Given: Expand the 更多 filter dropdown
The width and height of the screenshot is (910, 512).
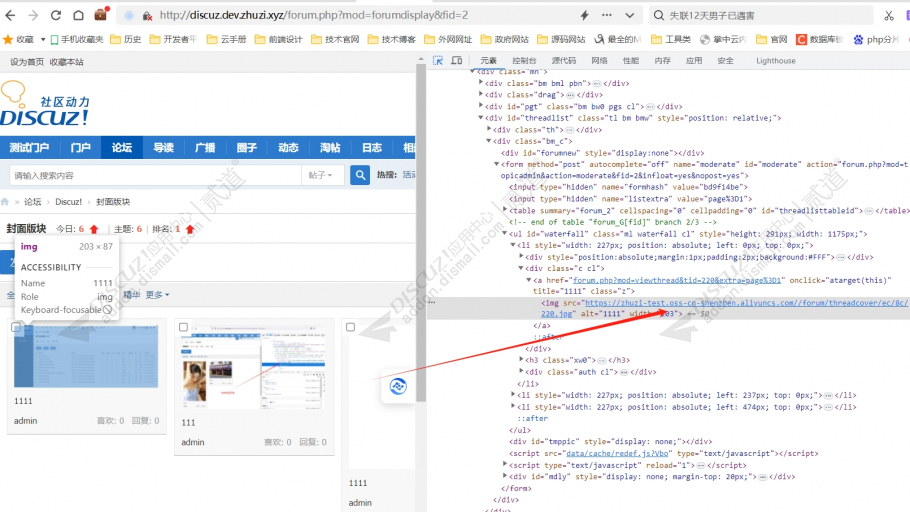Looking at the screenshot, I should [157, 295].
